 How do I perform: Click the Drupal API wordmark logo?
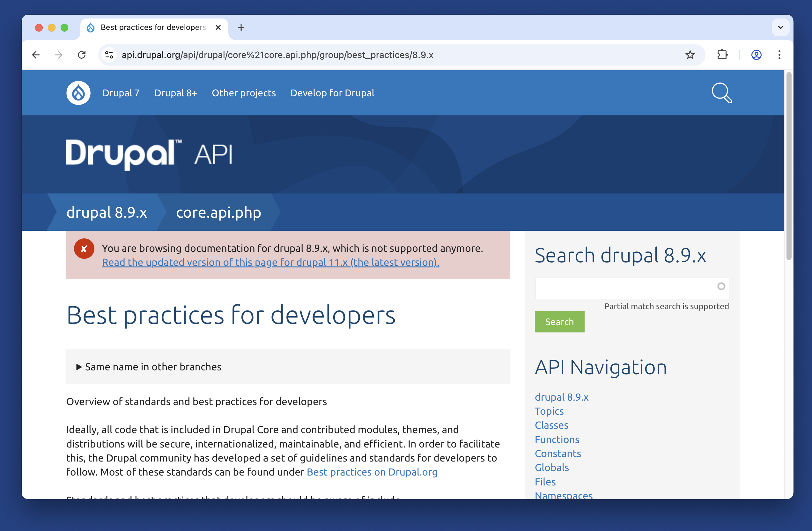(150, 154)
